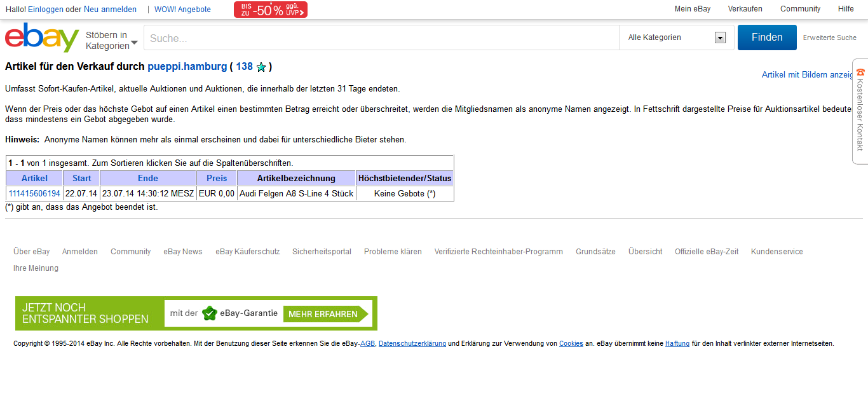Click the end time 23.07.14 14:30:12 MESZ
This screenshot has width=868, height=403.
[148, 193]
